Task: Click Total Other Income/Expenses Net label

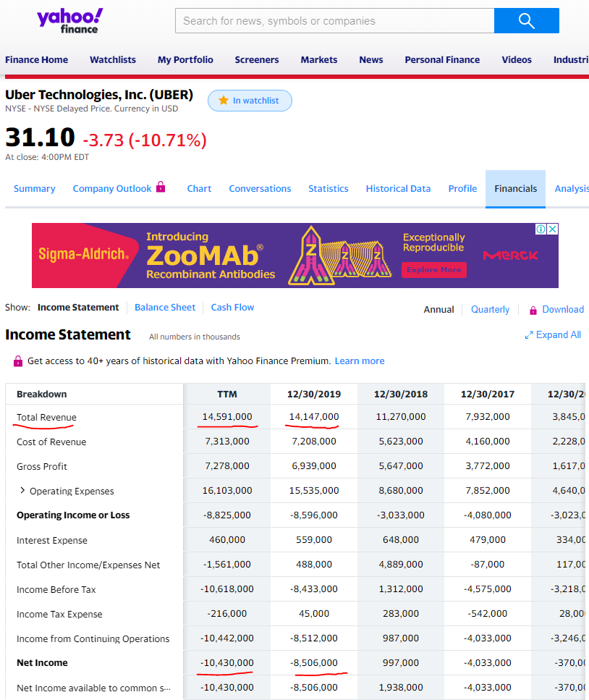Action: (88, 565)
